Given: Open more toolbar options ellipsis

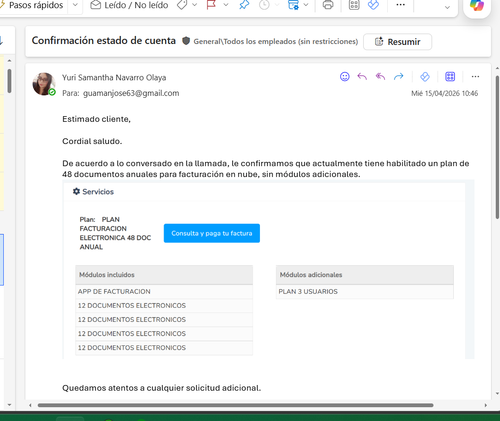Looking at the screenshot, I should pos(400,5).
